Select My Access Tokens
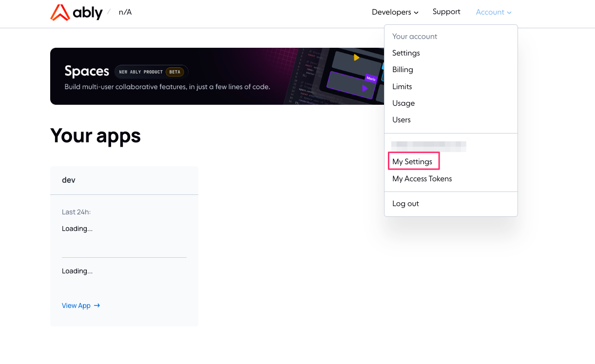The height and width of the screenshot is (364, 595). pos(422,178)
